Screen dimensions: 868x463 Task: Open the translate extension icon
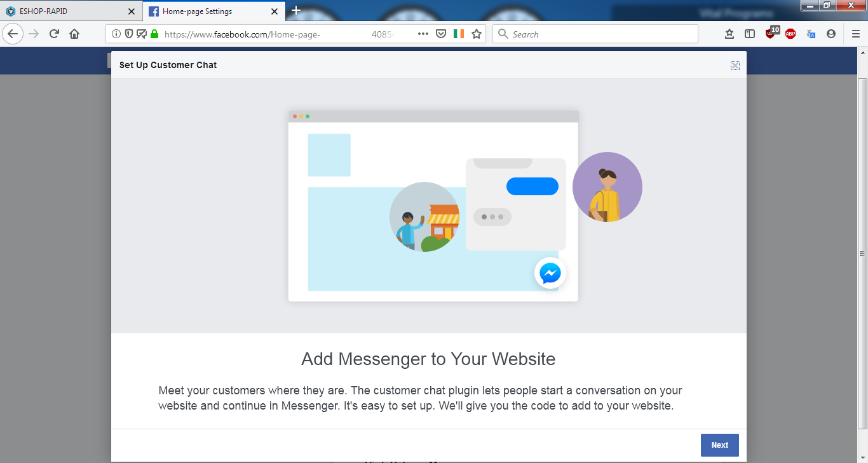click(811, 34)
